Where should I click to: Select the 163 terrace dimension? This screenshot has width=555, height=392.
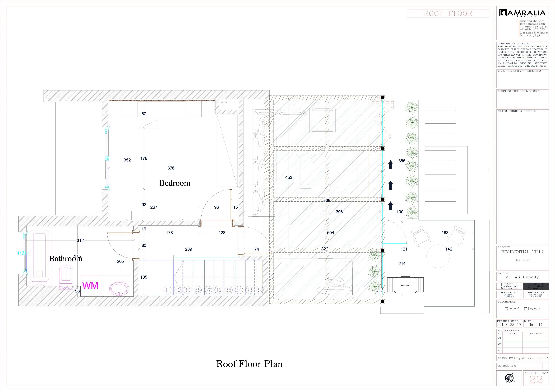[x=445, y=233]
